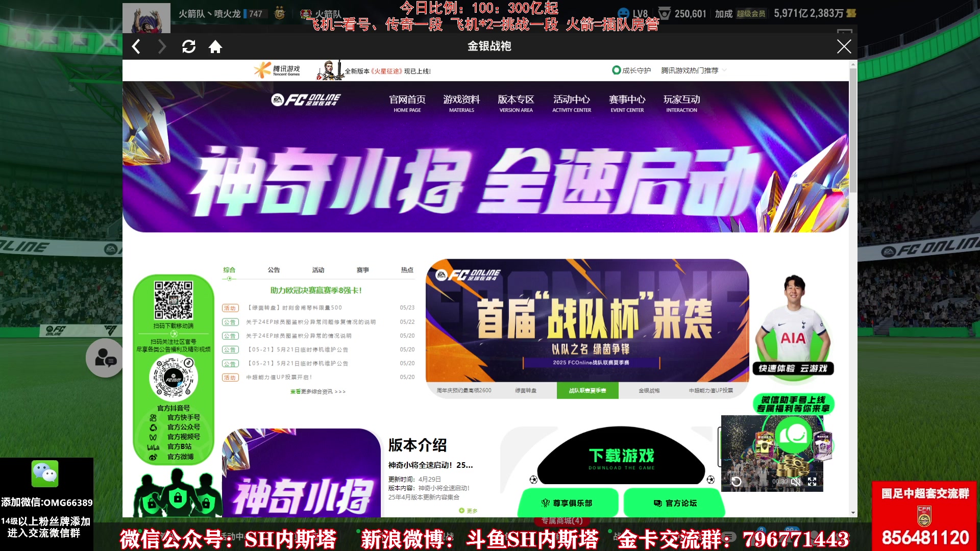Close the 金银战袍 browser window
This screenshot has width=980, height=551.
click(844, 46)
